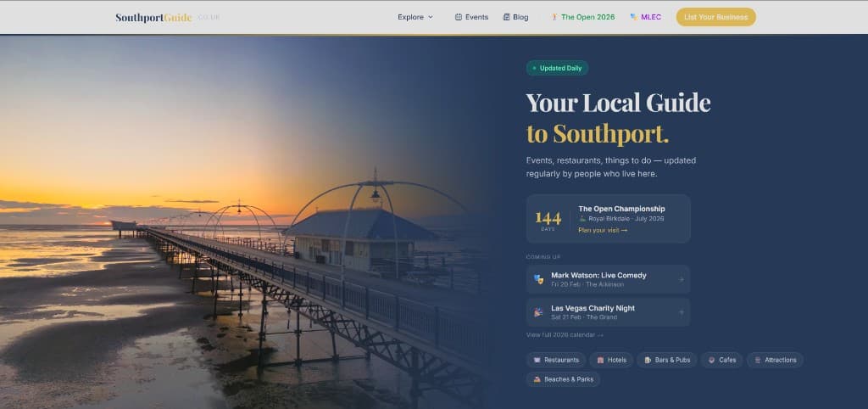Image resolution: width=868 pixels, height=409 pixels.
Task: Click the beer icon in Bars & Pubs chip
Action: tap(648, 361)
